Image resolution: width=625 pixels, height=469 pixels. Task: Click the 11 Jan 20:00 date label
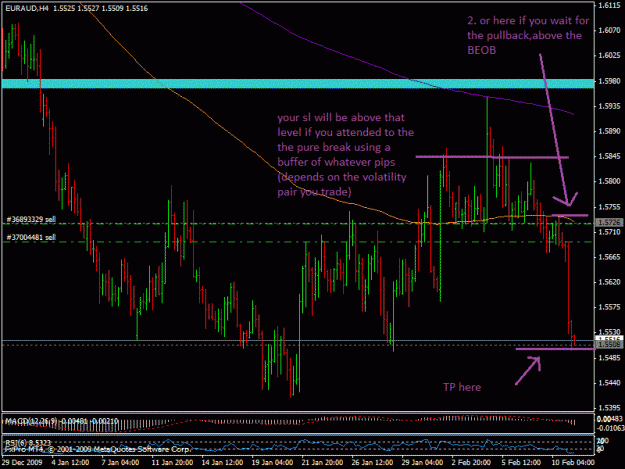tap(172, 462)
